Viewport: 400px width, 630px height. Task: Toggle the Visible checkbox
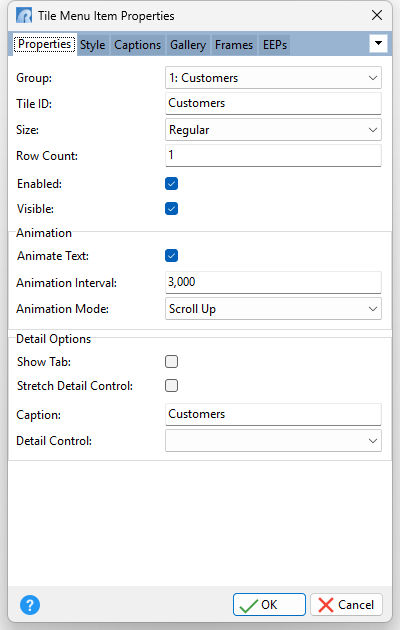pyautogui.click(x=171, y=209)
